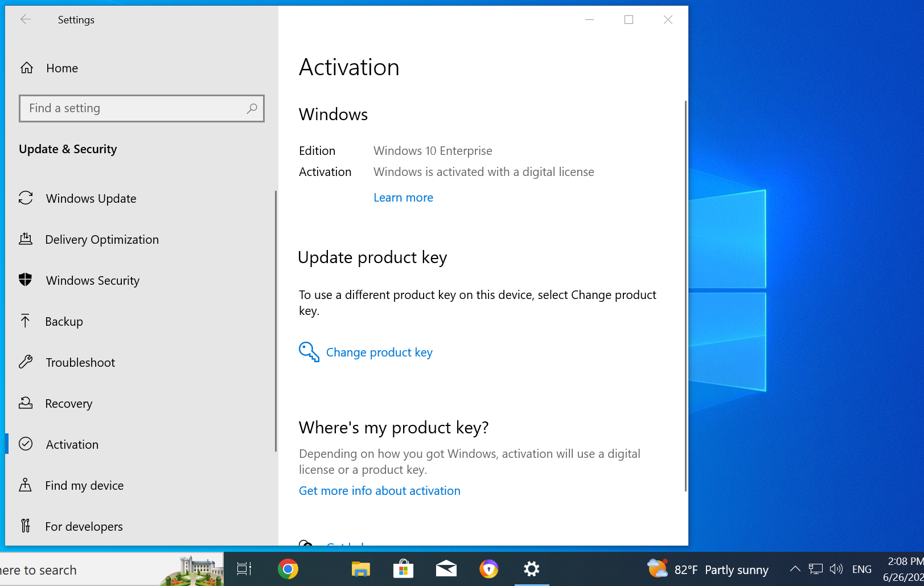Click the Activation checkmark circle icon
This screenshot has width=924, height=586.
tap(26, 444)
